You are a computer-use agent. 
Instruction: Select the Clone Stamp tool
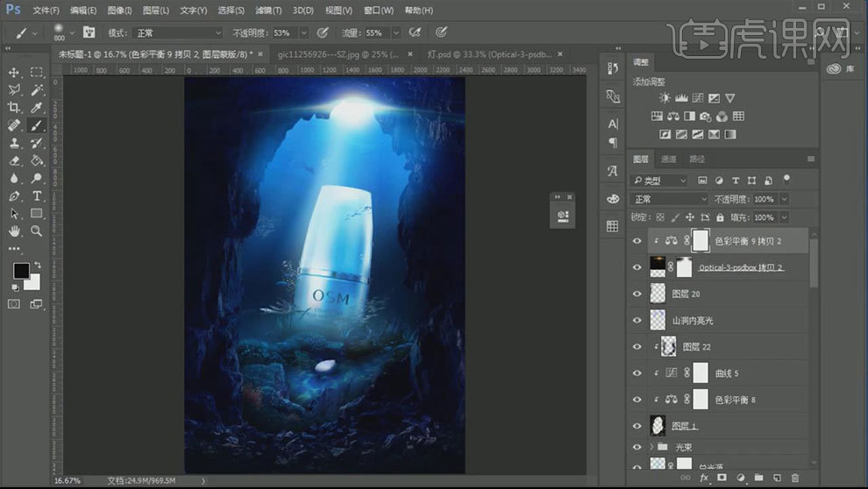tap(14, 143)
